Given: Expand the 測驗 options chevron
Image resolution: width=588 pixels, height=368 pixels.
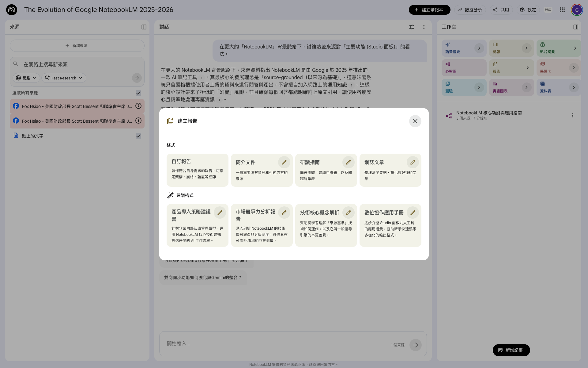Looking at the screenshot, I should (479, 87).
